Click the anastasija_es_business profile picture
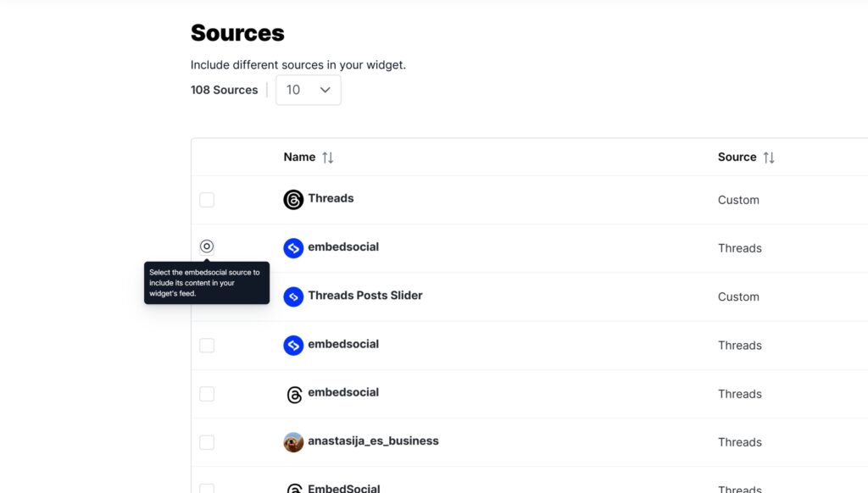Viewport: 868px width, 493px height. click(x=292, y=441)
